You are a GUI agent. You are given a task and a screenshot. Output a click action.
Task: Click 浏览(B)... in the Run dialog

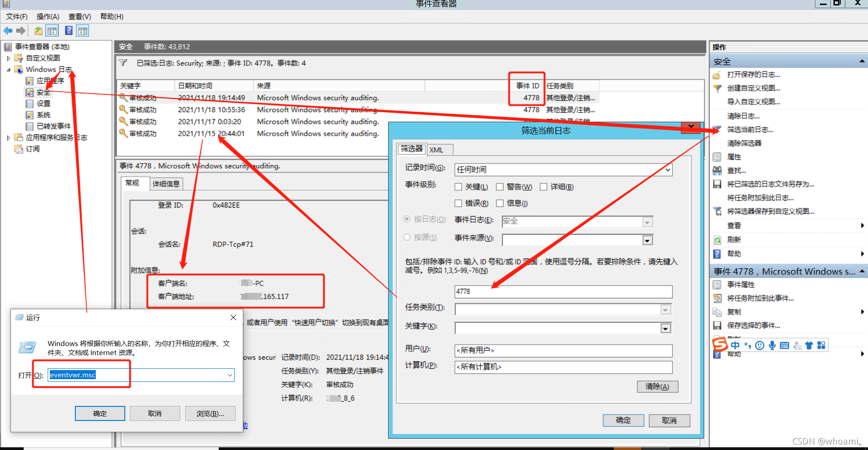click(x=210, y=413)
